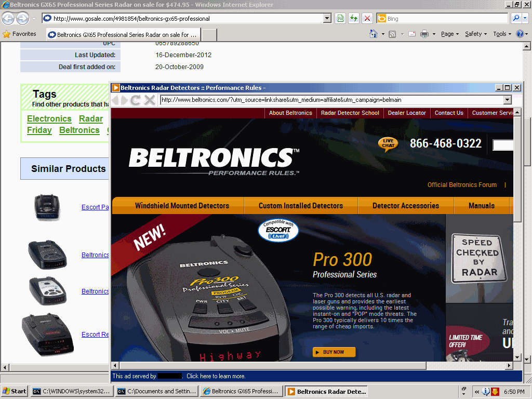Expand the Bing search provider dropdown
The height and width of the screenshot is (399, 532).
click(525, 18)
